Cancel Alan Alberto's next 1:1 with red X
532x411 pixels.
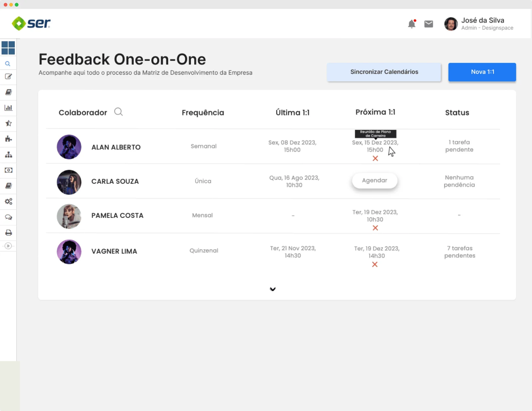click(x=375, y=158)
